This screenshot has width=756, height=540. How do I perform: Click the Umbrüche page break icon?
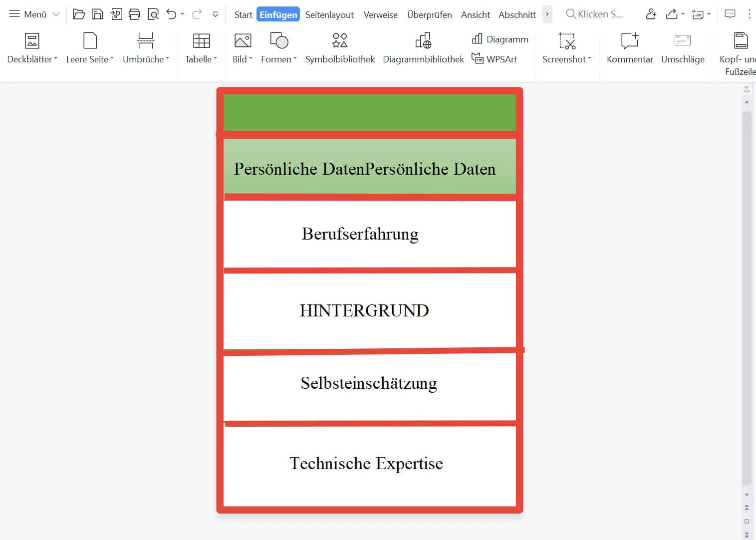(x=146, y=41)
